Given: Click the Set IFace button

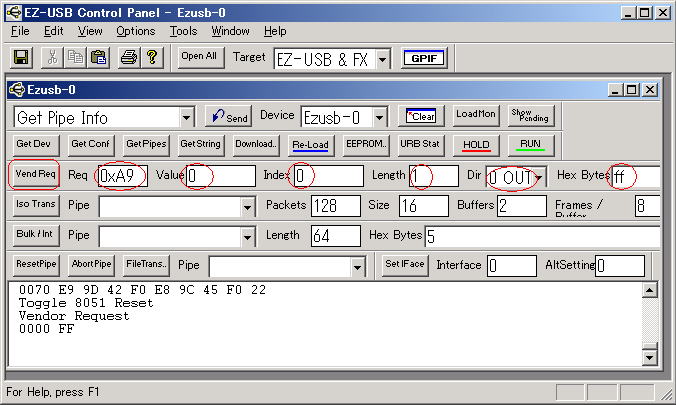Looking at the screenshot, I should coord(405,265).
